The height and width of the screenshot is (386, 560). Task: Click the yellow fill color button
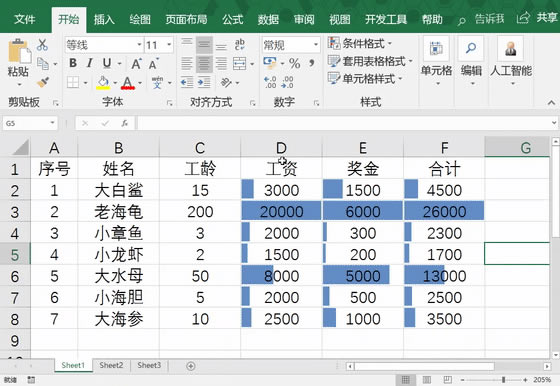(103, 82)
